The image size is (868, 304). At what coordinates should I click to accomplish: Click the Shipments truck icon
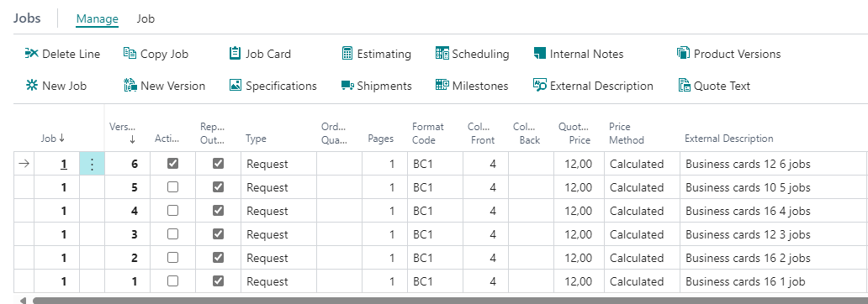pos(347,86)
